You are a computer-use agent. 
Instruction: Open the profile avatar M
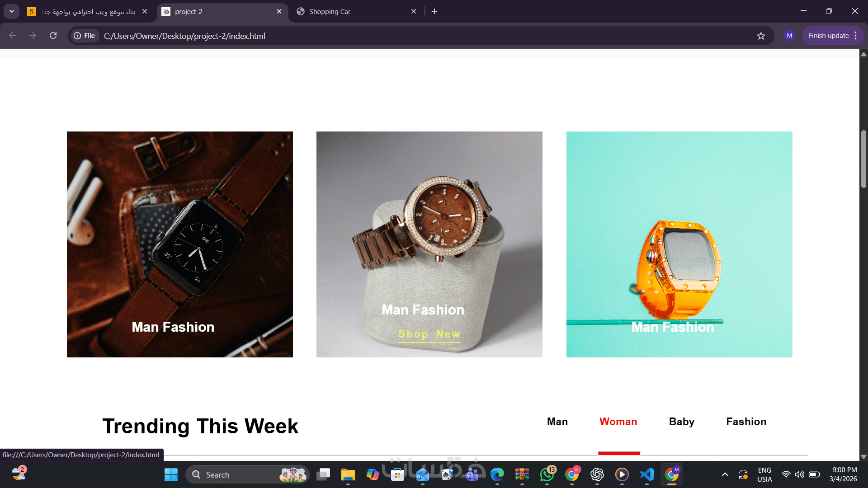pyautogui.click(x=789, y=36)
